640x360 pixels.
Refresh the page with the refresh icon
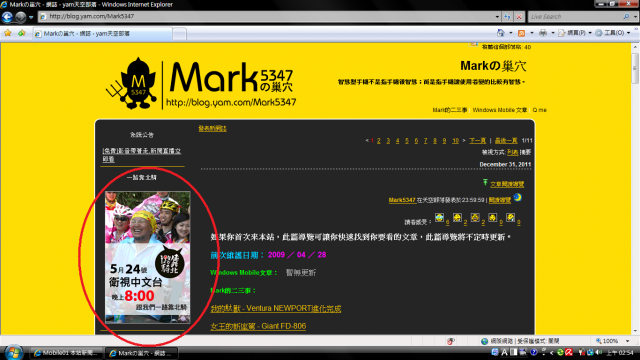coord(507,17)
